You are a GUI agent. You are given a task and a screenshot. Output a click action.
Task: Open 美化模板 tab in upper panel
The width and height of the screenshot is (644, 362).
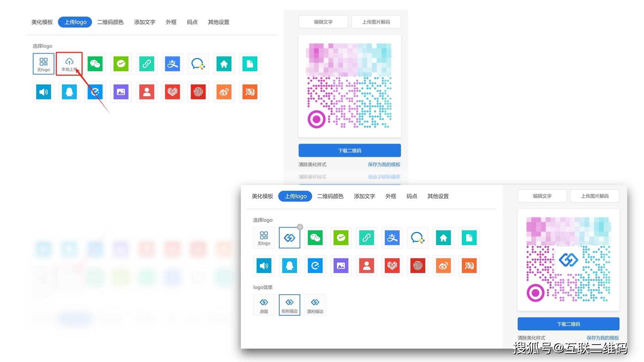point(42,22)
